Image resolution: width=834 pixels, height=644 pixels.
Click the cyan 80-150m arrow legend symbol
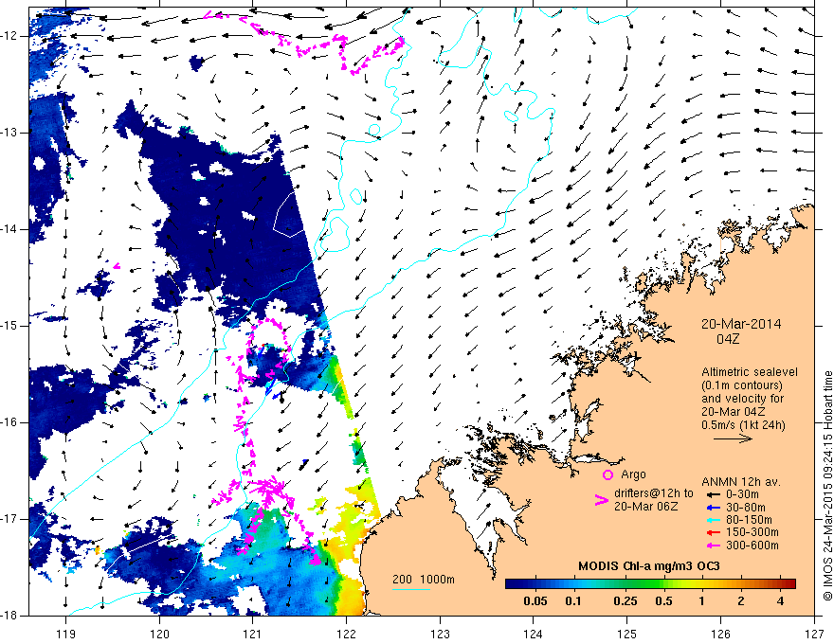click(x=712, y=520)
